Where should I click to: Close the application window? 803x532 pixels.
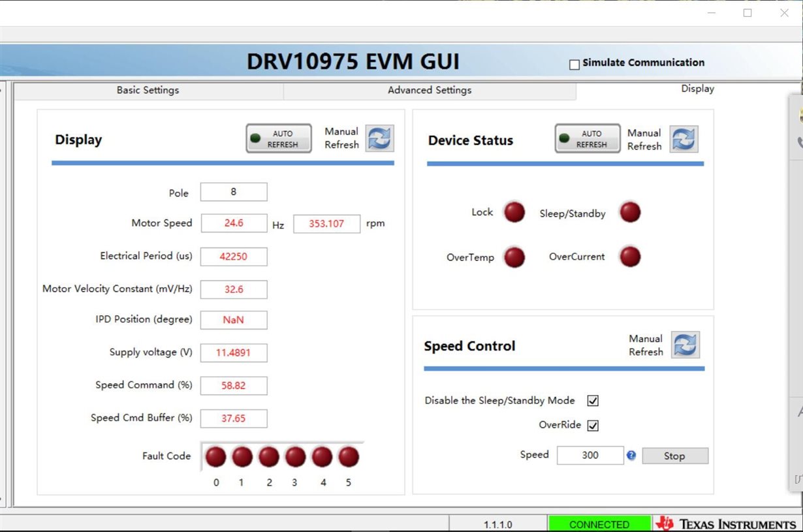click(x=784, y=13)
